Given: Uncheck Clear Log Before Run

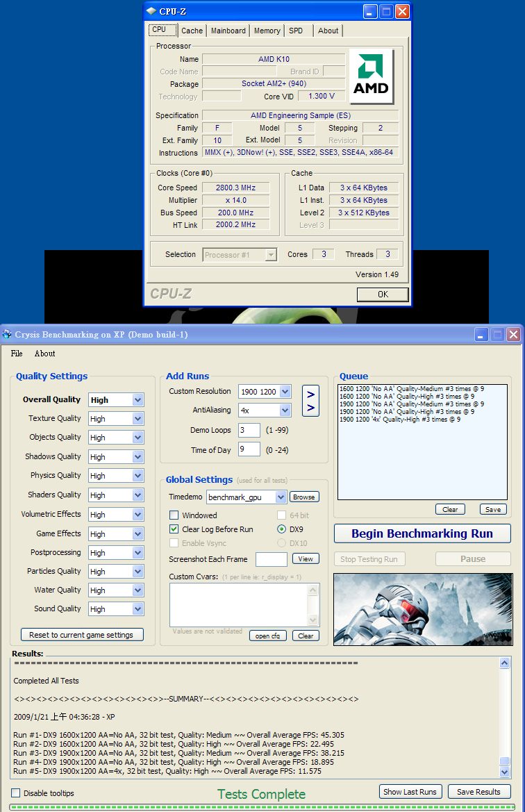Looking at the screenshot, I should pos(174,529).
